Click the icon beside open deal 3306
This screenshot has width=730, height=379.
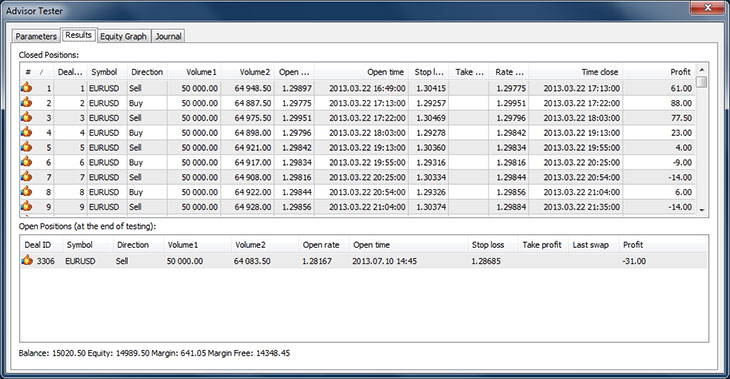tap(27, 260)
